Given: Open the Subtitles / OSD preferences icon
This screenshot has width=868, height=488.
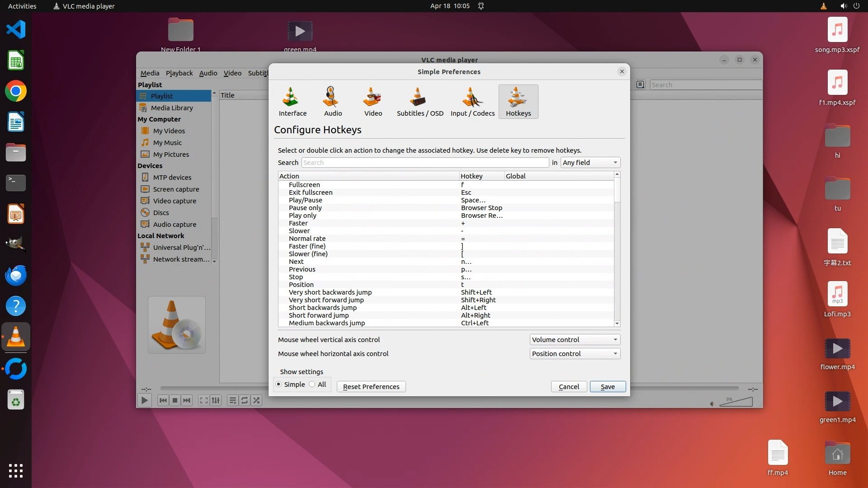Looking at the screenshot, I should (x=420, y=102).
